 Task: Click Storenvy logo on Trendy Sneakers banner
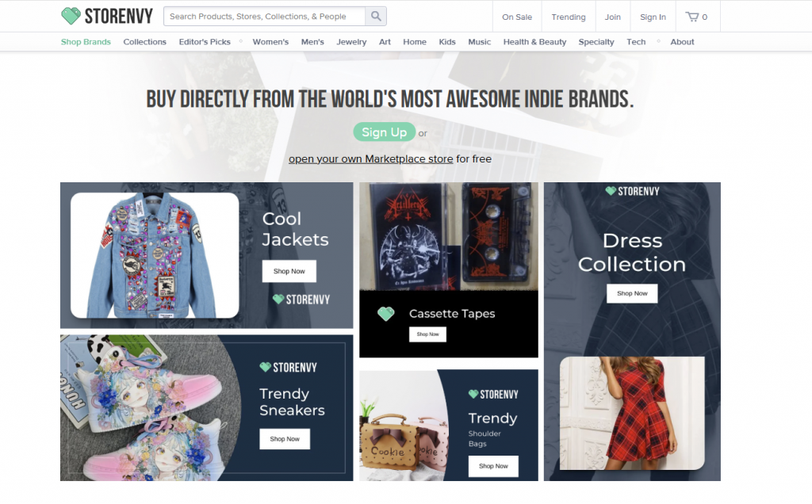pyautogui.click(x=288, y=368)
